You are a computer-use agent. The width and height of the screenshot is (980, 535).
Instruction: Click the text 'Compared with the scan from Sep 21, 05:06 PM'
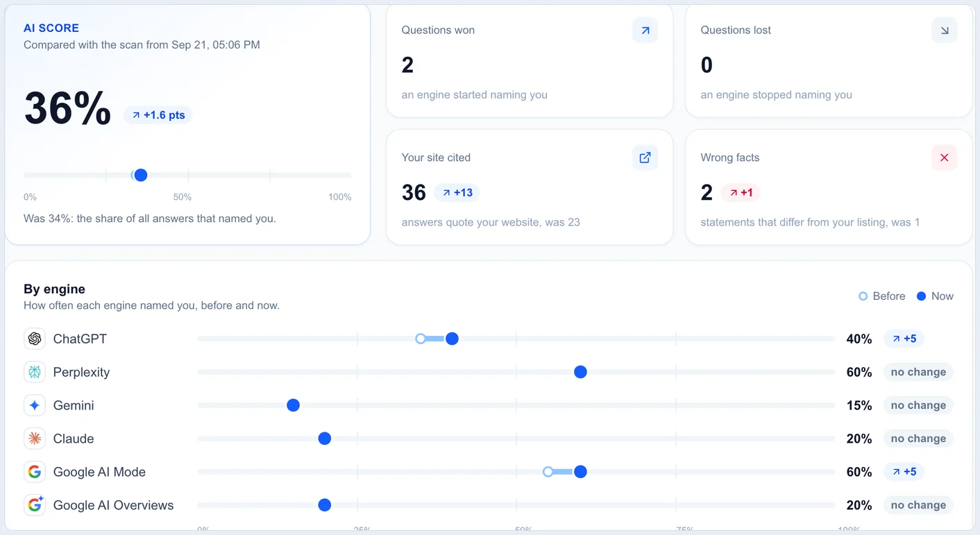142,44
